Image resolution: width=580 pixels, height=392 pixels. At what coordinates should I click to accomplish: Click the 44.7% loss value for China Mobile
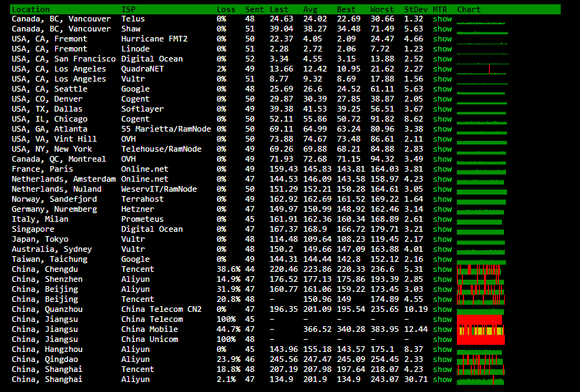[x=228, y=329]
